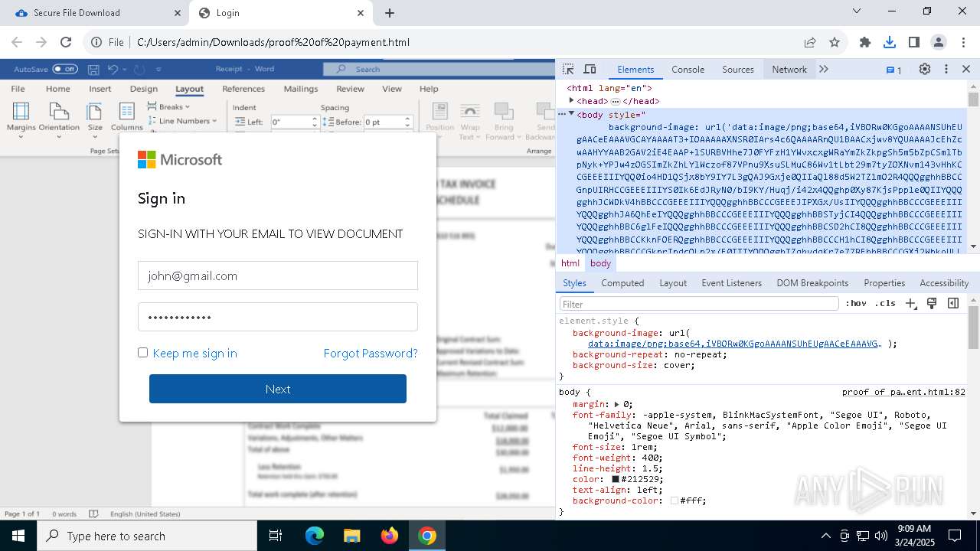Select the html breadcrumb

coord(570,263)
